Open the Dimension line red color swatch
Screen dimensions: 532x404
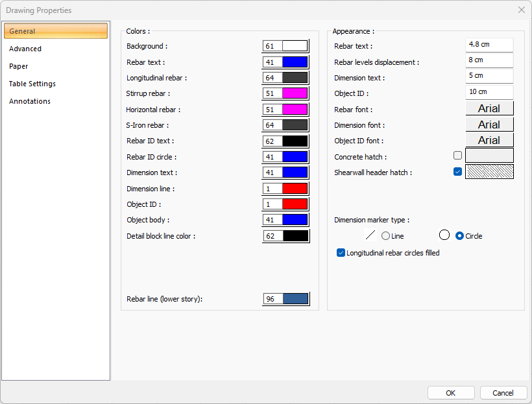click(x=295, y=189)
